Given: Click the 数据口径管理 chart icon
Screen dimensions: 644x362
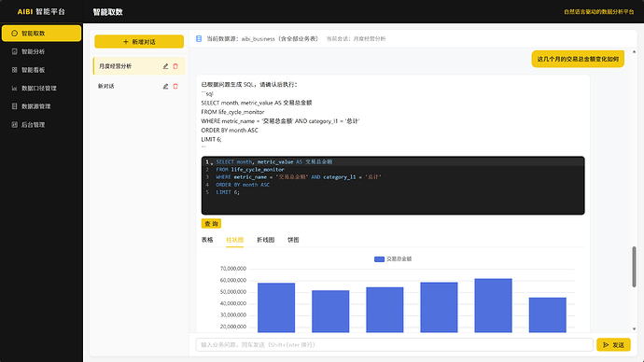Looking at the screenshot, I should 14,88.
